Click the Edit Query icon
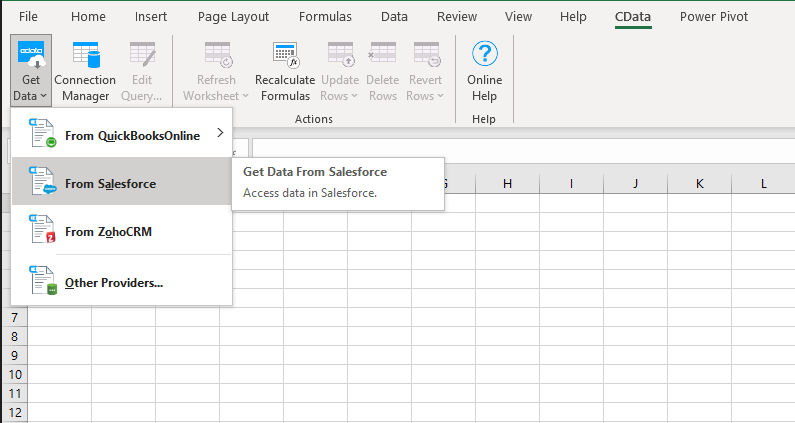This screenshot has width=795, height=423. [x=142, y=71]
